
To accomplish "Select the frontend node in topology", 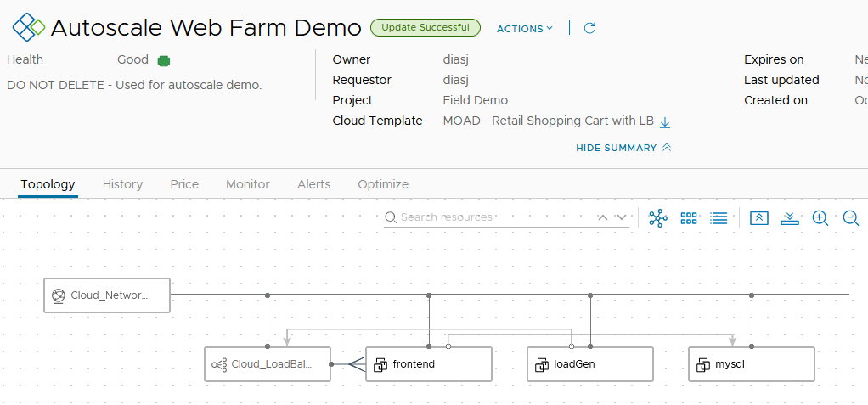I will [429, 364].
